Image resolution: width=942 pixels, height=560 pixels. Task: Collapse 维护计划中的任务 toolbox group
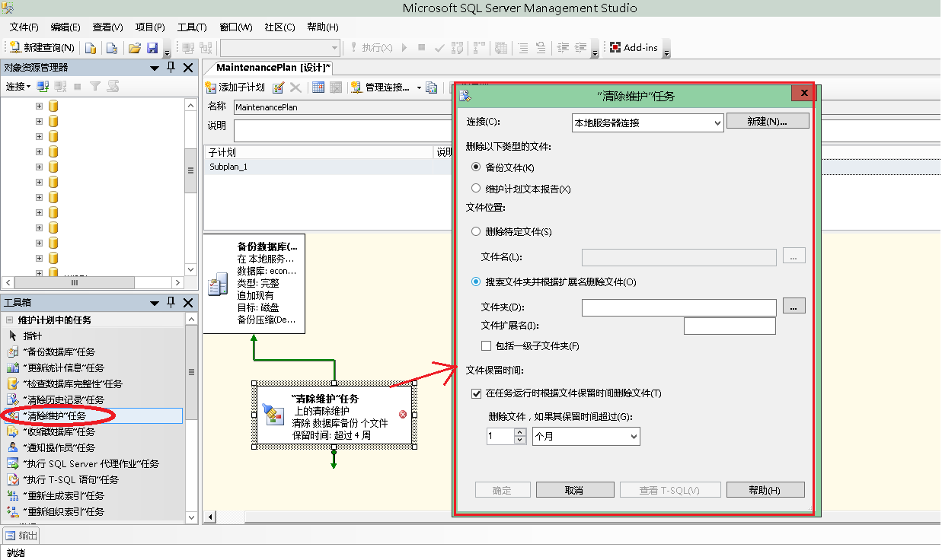(x=10, y=320)
